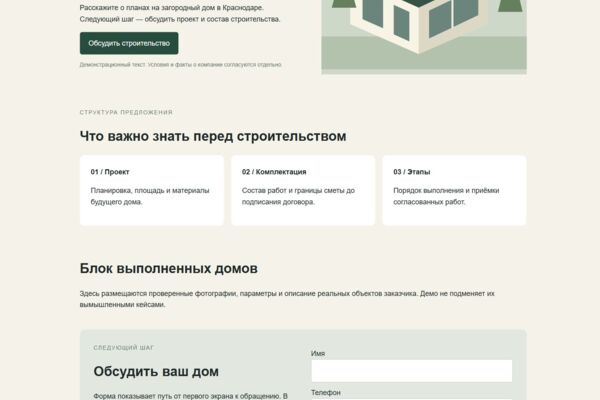Click heading 'Блок выполненных домов'
Screen dimensions: 600x400
pyautogui.click(x=169, y=269)
